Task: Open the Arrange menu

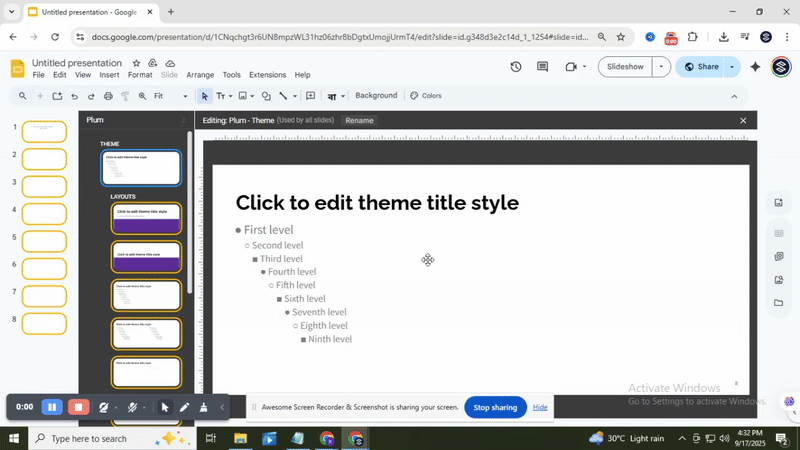Action: [x=200, y=75]
